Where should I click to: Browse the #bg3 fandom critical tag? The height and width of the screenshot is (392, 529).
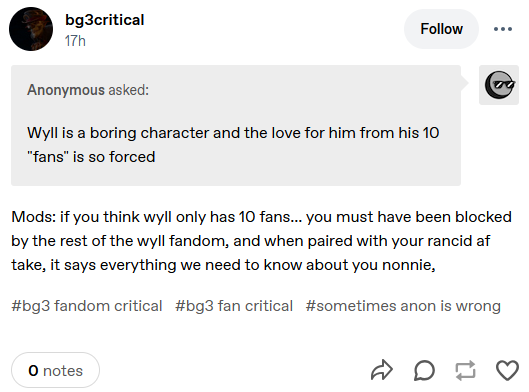point(87,306)
